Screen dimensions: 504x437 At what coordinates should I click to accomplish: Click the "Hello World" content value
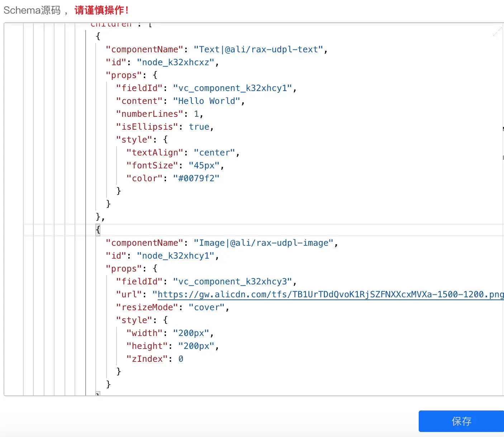pyautogui.click(x=206, y=101)
